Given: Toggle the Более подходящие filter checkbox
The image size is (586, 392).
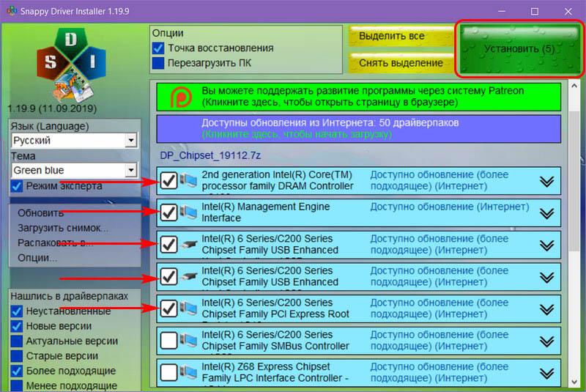Looking at the screenshot, I should click(17, 371).
